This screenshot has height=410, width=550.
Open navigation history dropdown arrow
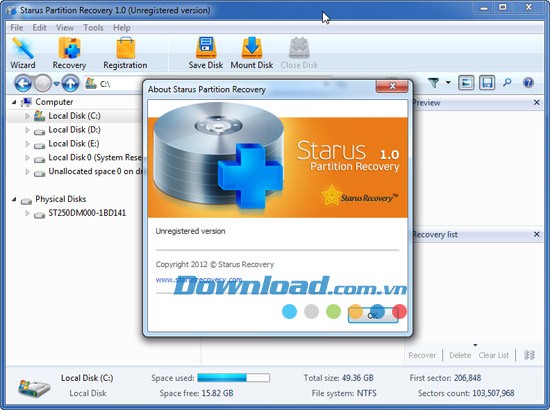tap(56, 84)
